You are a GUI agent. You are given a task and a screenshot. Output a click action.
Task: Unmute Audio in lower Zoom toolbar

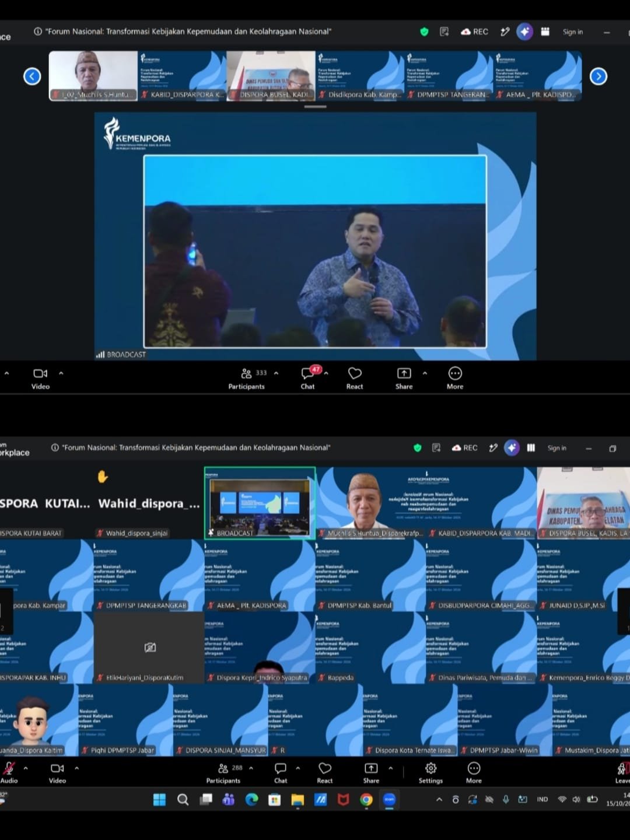(9, 773)
